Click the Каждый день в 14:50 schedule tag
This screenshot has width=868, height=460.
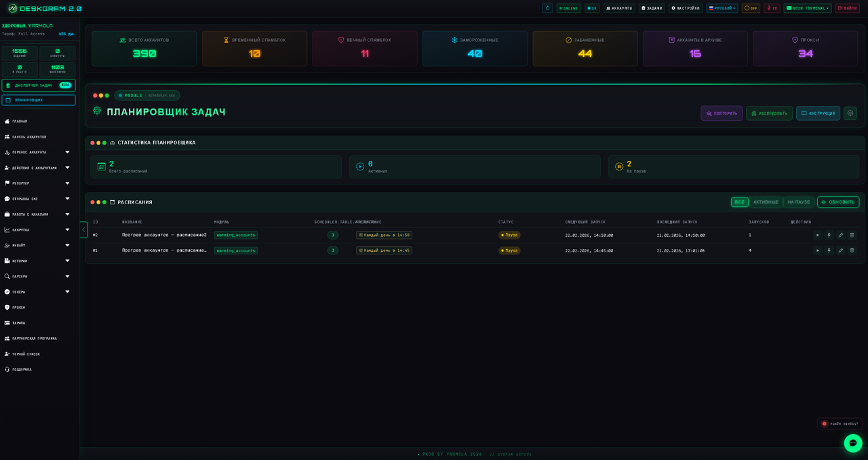(x=384, y=235)
